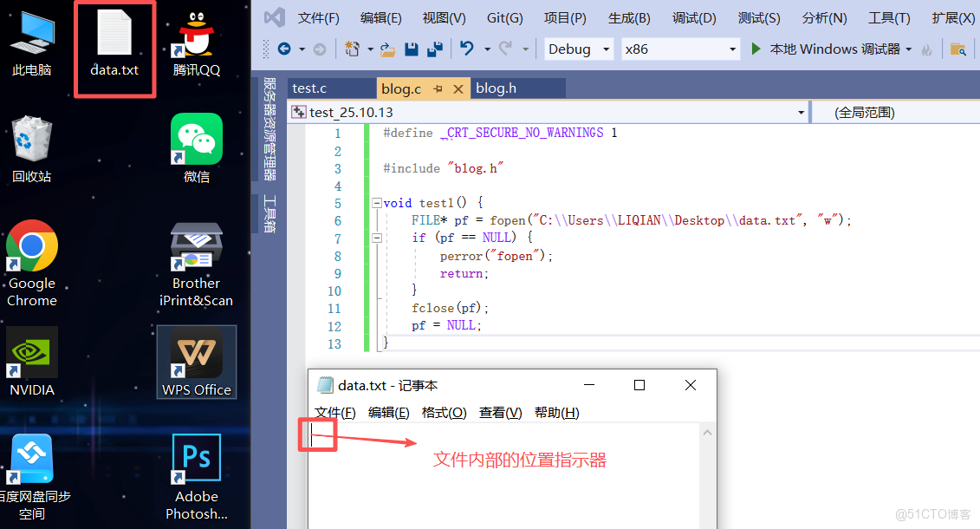Click the Save toolbar icon
The width and height of the screenshot is (980, 529).
coord(412,49)
